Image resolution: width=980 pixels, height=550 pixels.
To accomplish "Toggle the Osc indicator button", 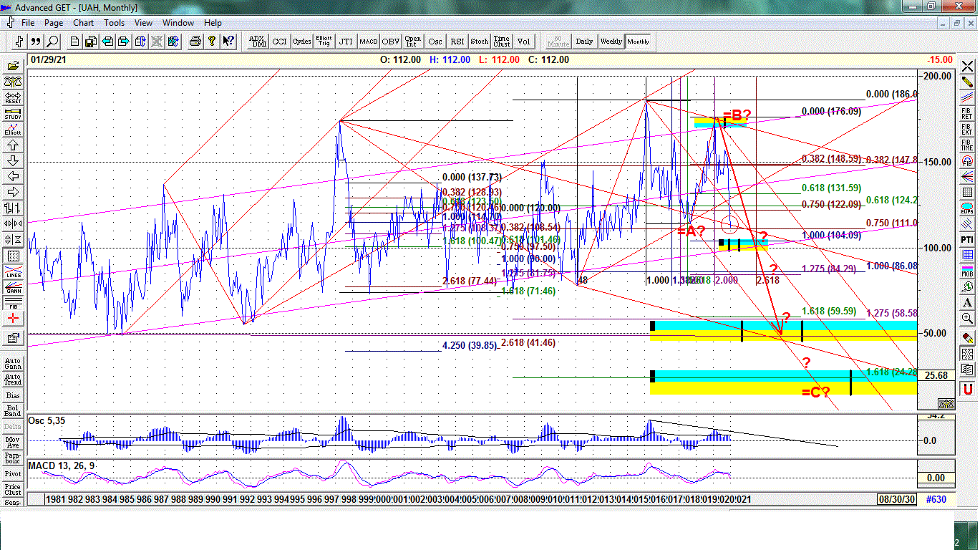I will (x=435, y=41).
